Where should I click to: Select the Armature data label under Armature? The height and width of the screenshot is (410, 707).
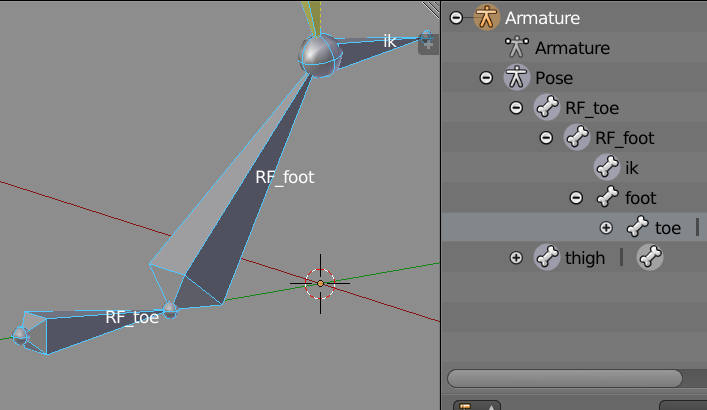click(572, 48)
